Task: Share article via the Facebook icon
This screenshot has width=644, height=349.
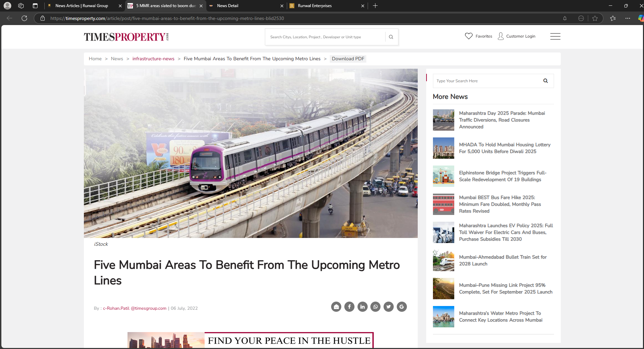Action: click(x=349, y=307)
